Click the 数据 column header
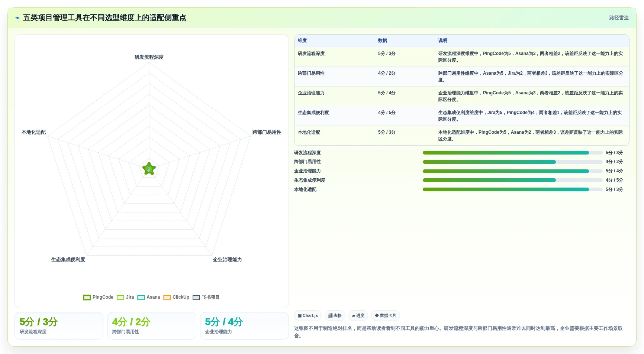This screenshot has height=354, width=644. (383, 41)
